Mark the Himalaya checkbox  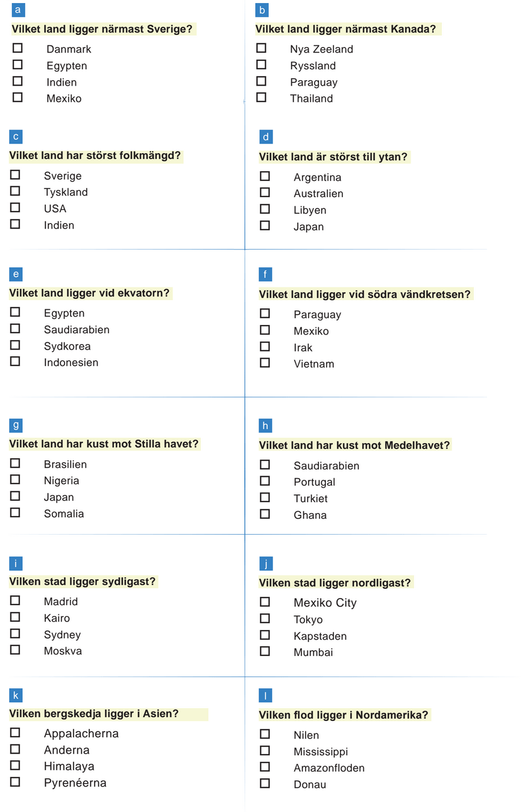[15, 766]
